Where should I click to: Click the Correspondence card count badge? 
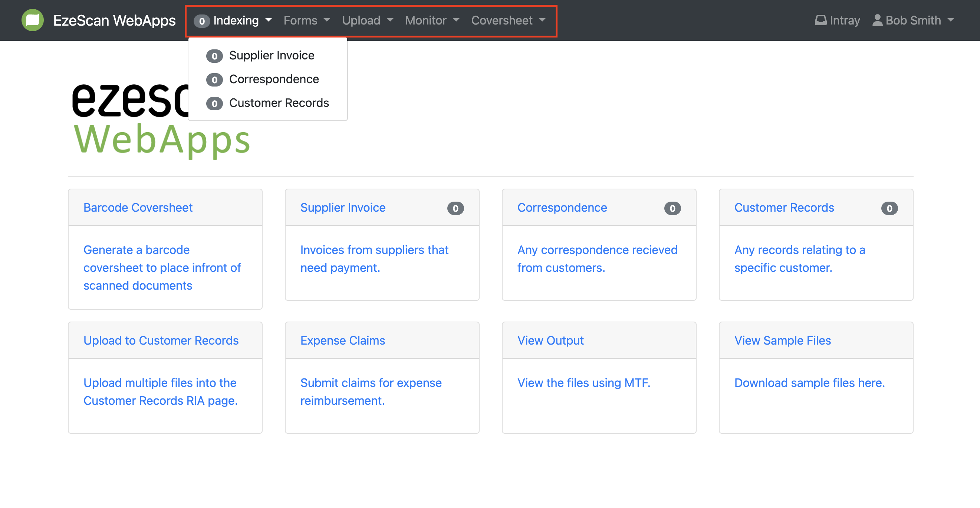[x=672, y=208]
